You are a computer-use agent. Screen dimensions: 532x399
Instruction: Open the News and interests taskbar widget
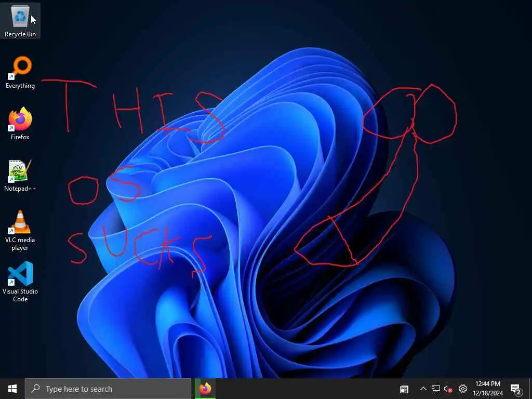coord(404,389)
